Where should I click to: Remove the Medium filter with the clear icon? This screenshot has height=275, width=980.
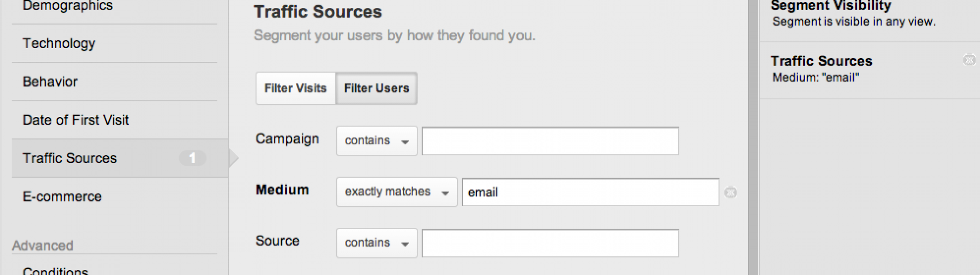[x=730, y=192]
